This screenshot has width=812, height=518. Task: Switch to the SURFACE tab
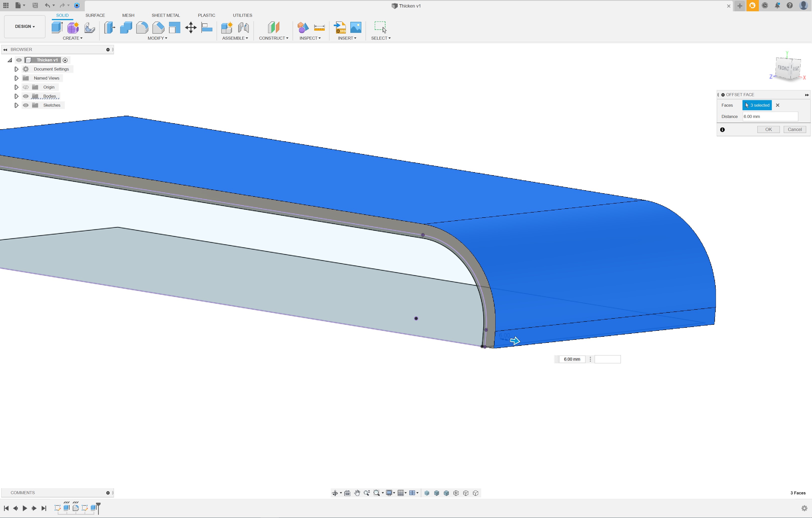pyautogui.click(x=95, y=15)
